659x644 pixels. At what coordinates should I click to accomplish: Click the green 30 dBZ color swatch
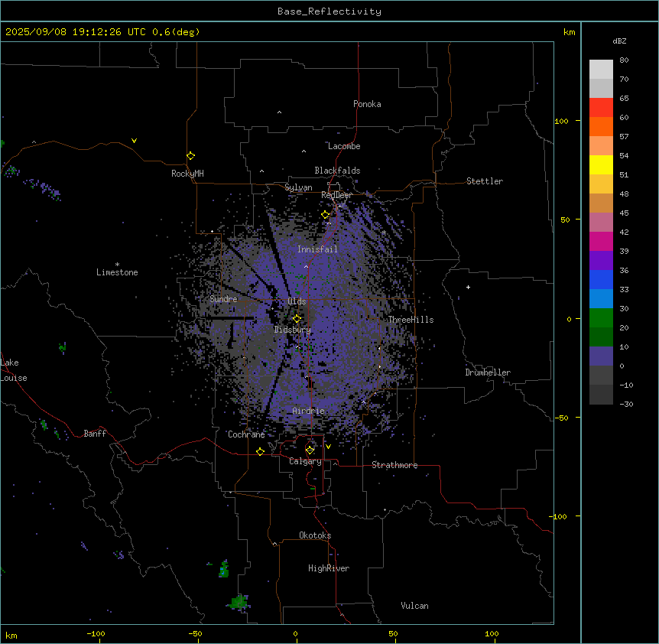click(601, 318)
